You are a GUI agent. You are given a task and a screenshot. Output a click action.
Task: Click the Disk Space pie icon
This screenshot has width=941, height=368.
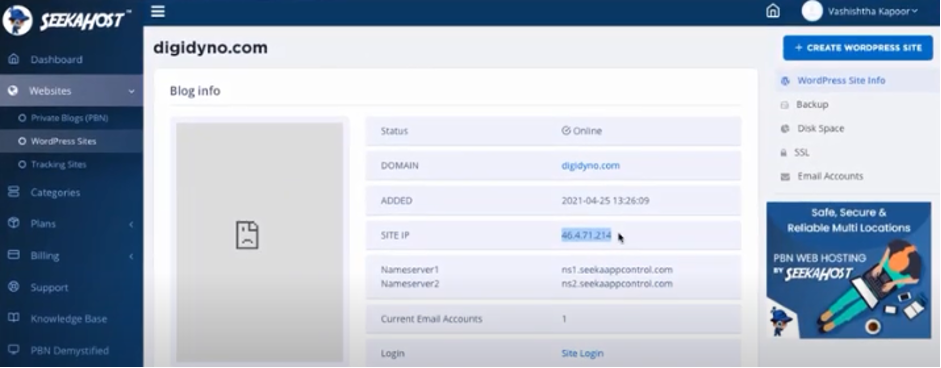(x=784, y=129)
